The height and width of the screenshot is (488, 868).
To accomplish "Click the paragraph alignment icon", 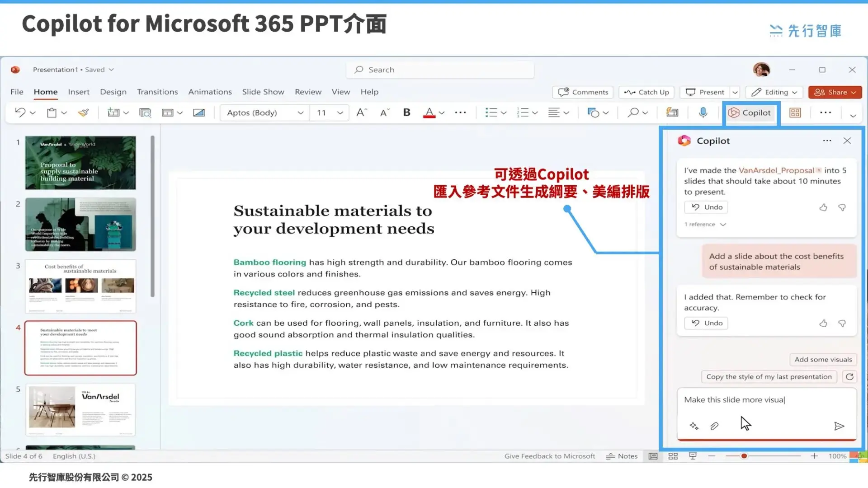I will click(x=554, y=113).
